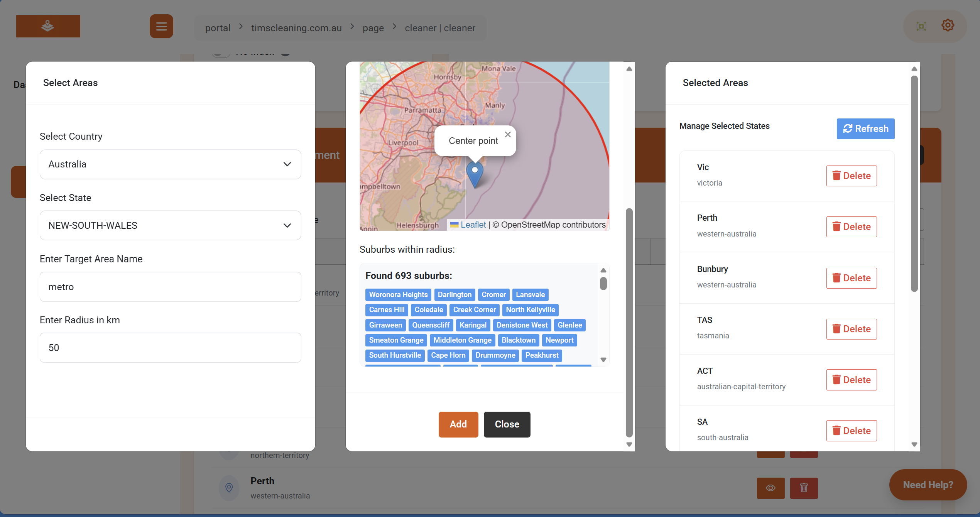Open the settings gear icon
Viewport: 980px width, 517px height.
pos(948,26)
